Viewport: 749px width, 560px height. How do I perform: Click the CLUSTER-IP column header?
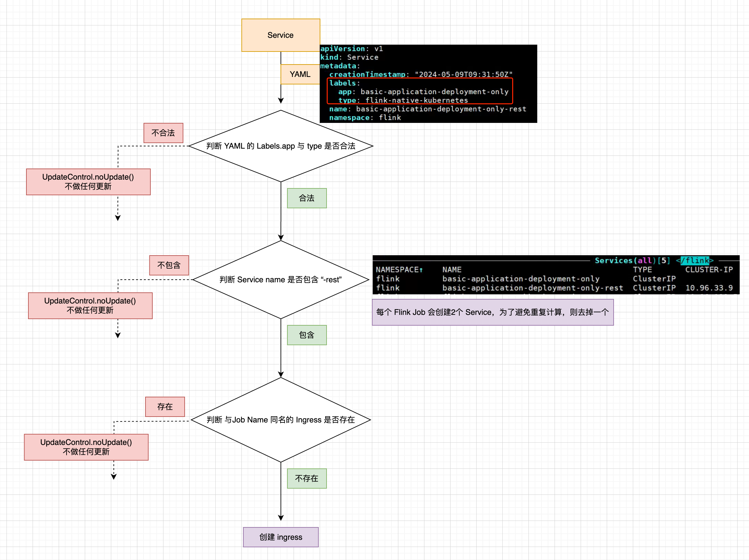click(709, 270)
